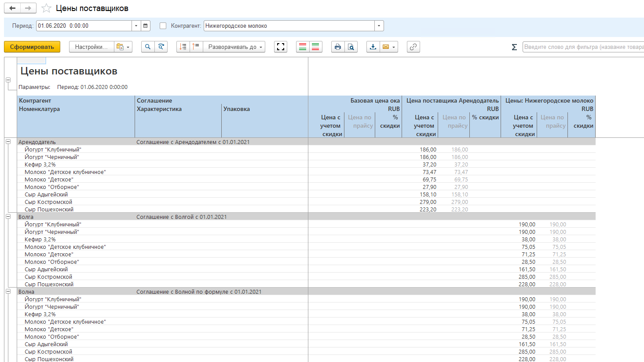644x362 pixels.
Task: Click the sum (Σ) icon
Action: coord(514,47)
